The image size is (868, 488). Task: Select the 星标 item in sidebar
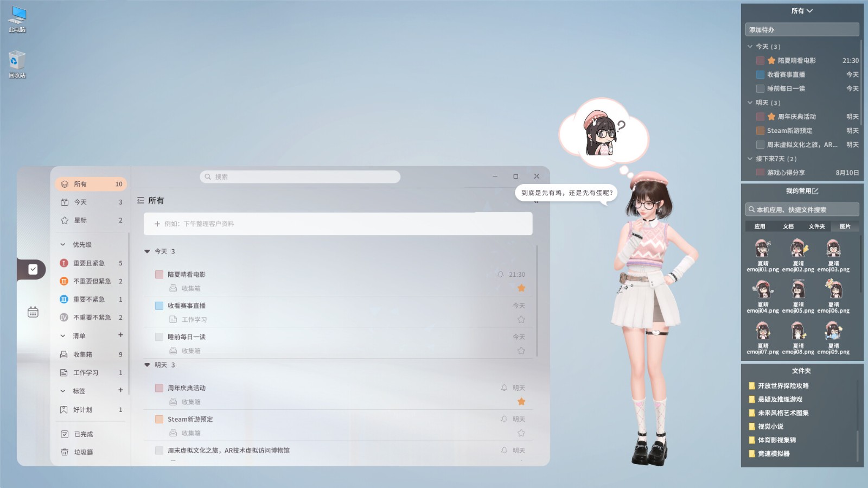coord(91,220)
